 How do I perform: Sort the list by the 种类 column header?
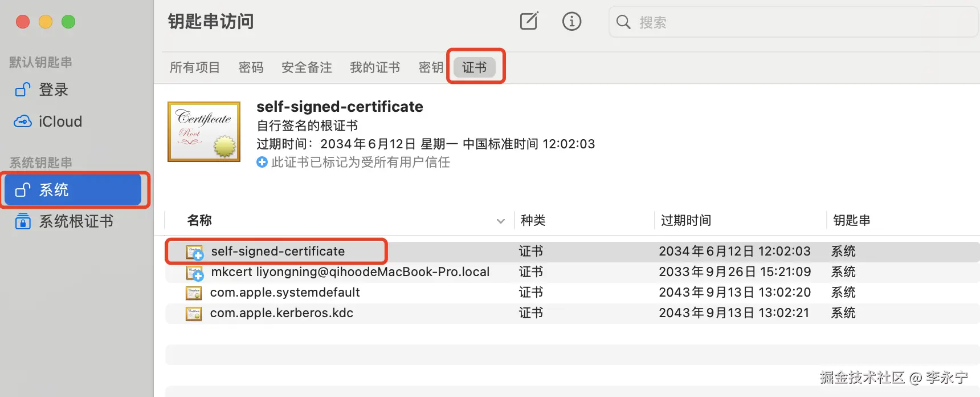pyautogui.click(x=533, y=220)
